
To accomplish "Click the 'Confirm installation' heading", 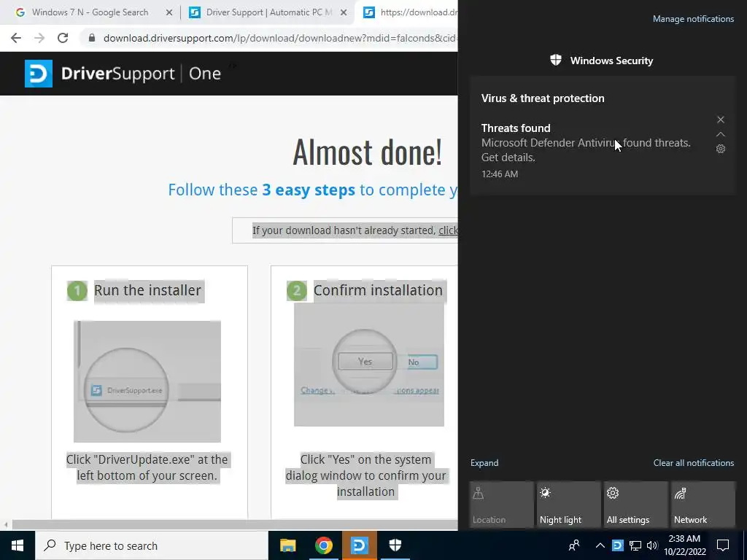I will click(378, 290).
